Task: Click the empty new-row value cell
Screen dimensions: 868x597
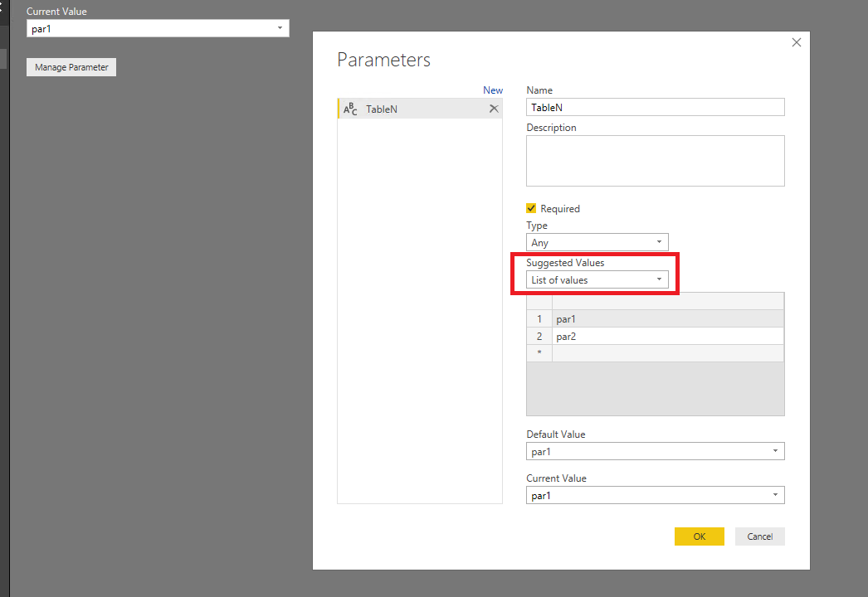Action: [668, 353]
